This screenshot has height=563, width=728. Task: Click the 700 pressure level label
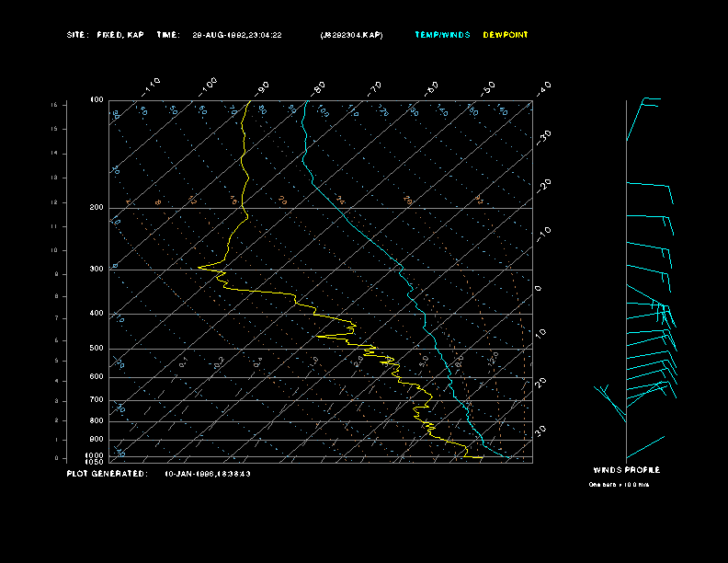(x=97, y=399)
